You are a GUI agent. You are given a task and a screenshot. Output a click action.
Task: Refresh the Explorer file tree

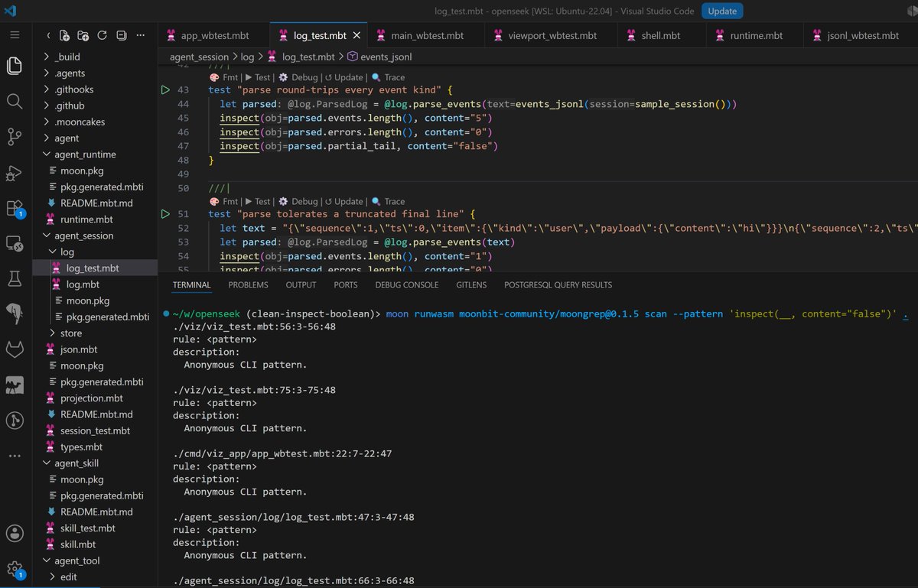(102, 35)
